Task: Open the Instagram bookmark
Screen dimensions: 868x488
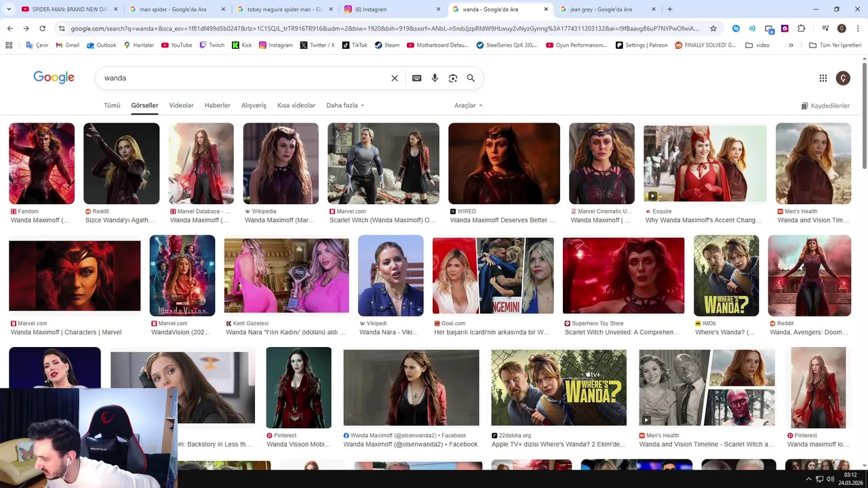Action: pyautogui.click(x=276, y=45)
